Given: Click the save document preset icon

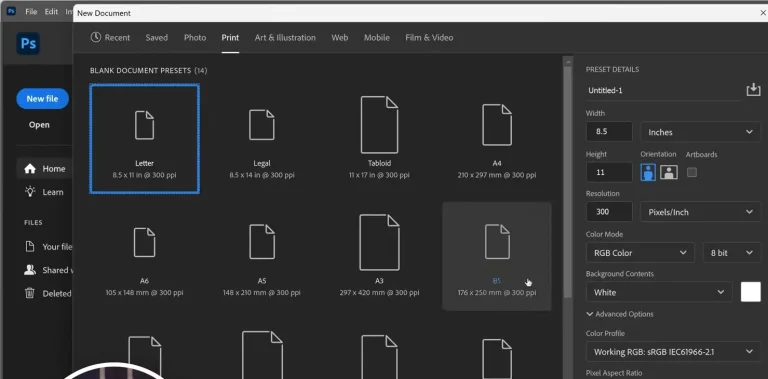Looking at the screenshot, I should [x=753, y=90].
